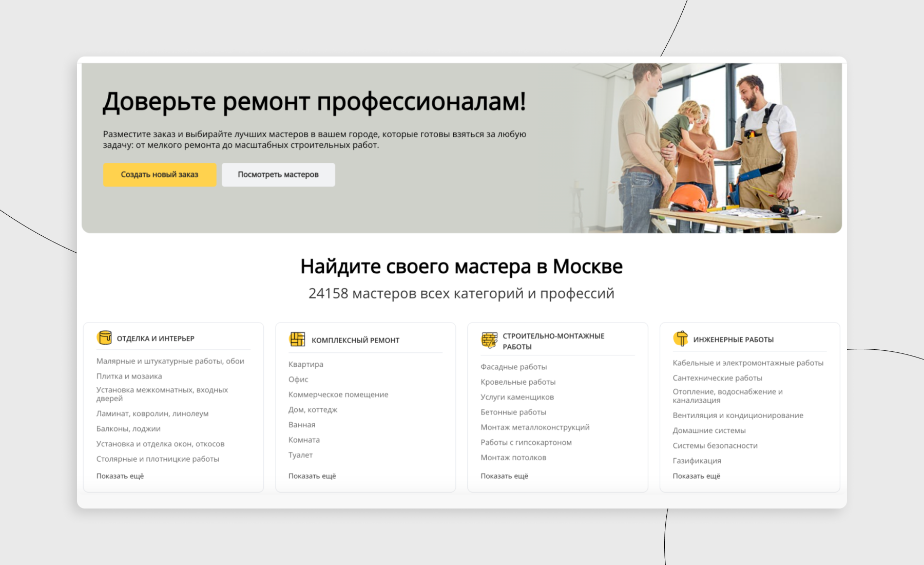Show more Инженерные работы items
The image size is (924, 565).
[x=696, y=476]
